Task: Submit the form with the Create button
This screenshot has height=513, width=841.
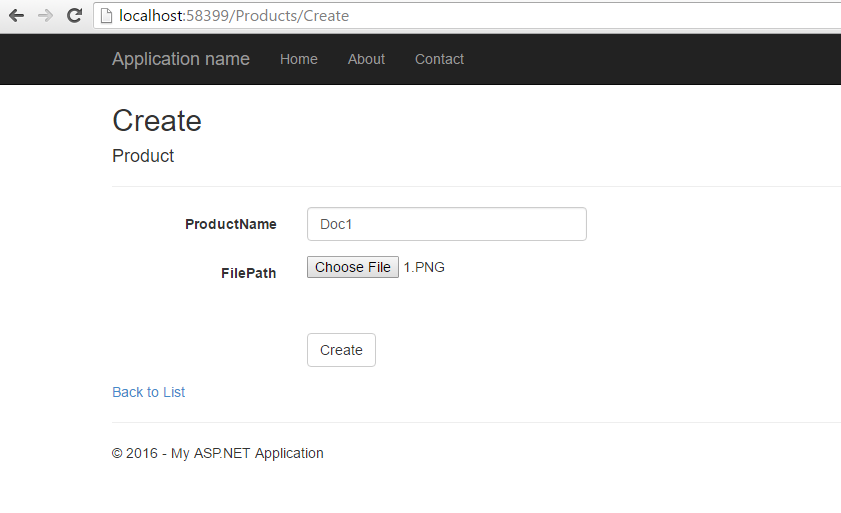Action: [x=341, y=350]
